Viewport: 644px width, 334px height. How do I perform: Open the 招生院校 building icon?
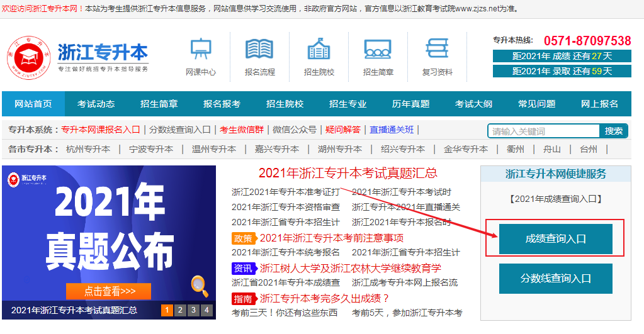tap(319, 50)
